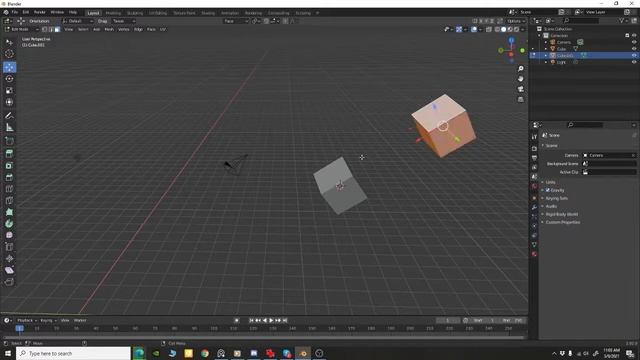
Task: Select the Loop Cut tool
Action: point(9,189)
